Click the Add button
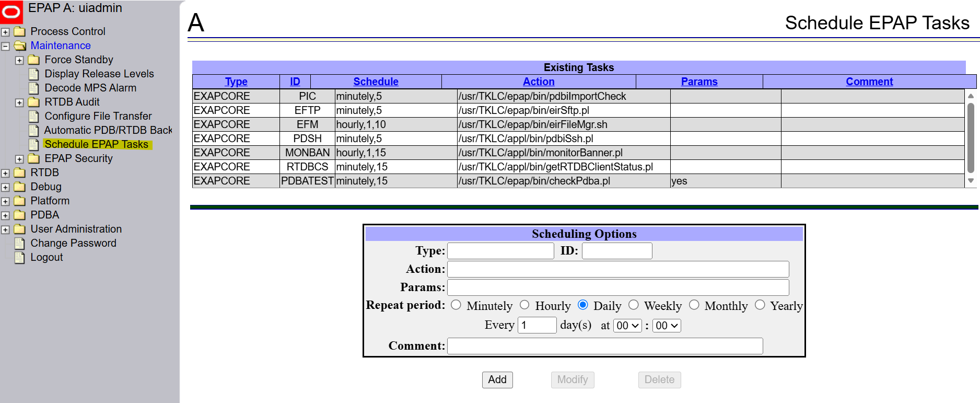This screenshot has width=980, height=403. pos(497,379)
